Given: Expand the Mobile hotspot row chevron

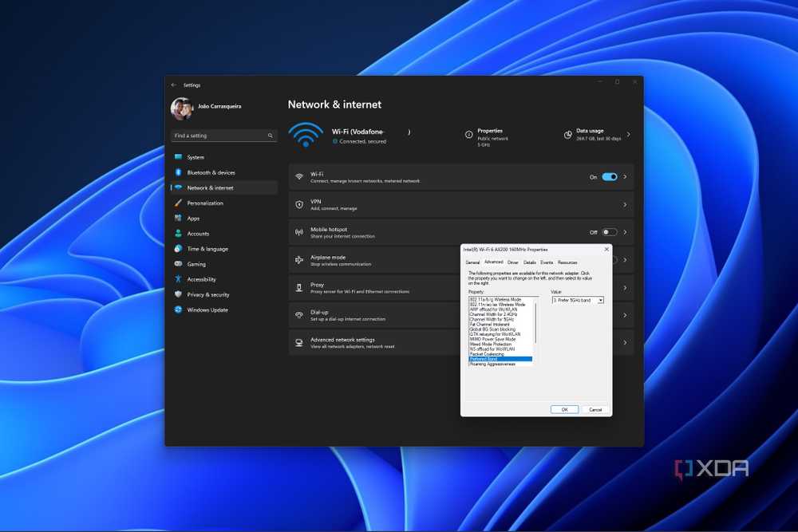Looking at the screenshot, I should coord(625,232).
